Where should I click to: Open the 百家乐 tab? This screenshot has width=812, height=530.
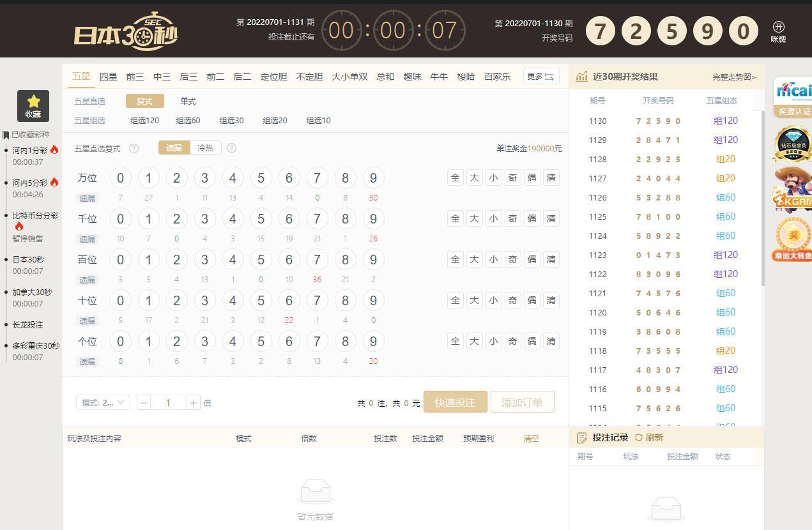tap(497, 77)
